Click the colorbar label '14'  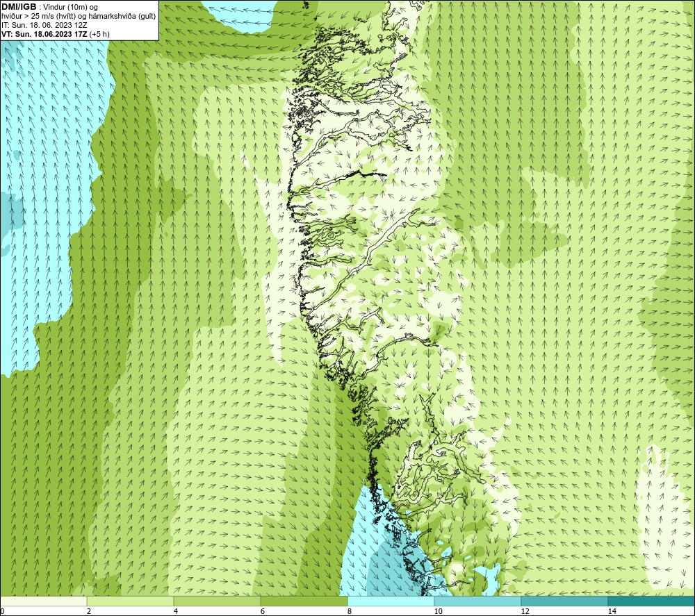(x=612, y=611)
